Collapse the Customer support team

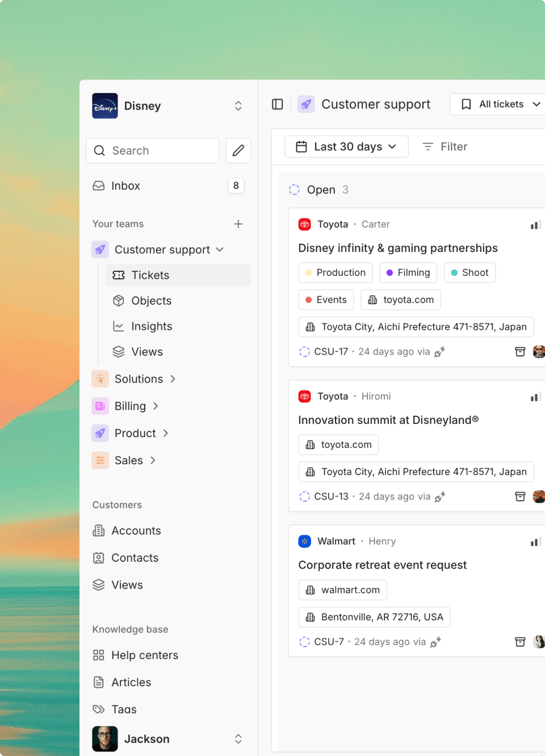click(220, 250)
